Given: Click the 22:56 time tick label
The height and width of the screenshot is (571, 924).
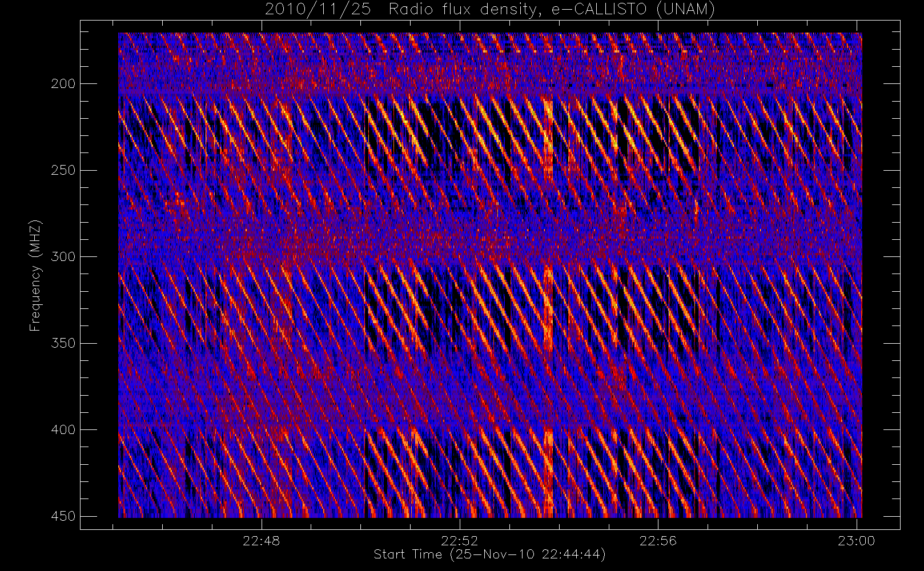Looking at the screenshot, I should pyautogui.click(x=658, y=541).
